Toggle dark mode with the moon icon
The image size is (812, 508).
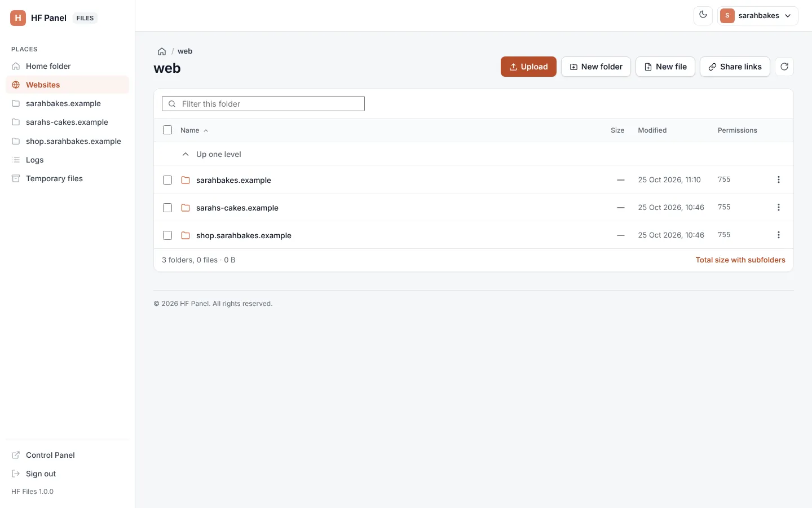tap(703, 15)
